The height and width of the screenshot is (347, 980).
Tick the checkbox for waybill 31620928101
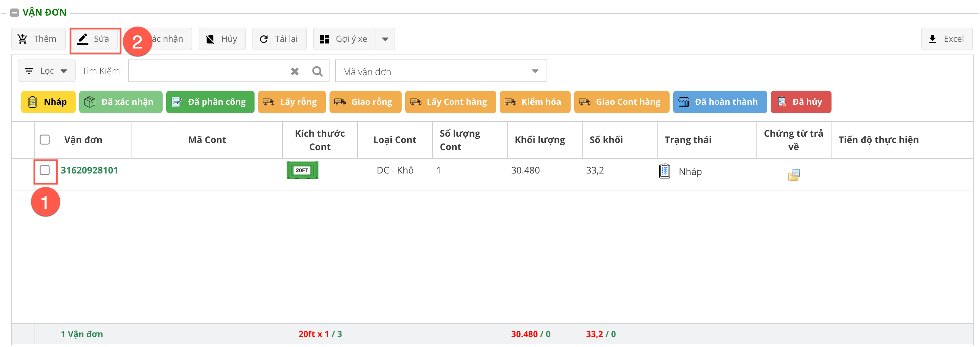(x=45, y=170)
